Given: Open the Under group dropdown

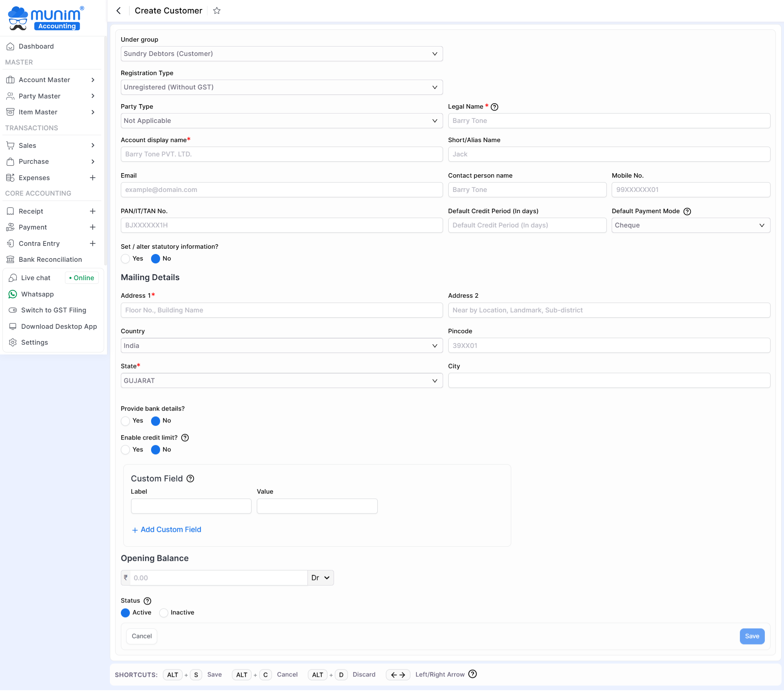Looking at the screenshot, I should [281, 54].
